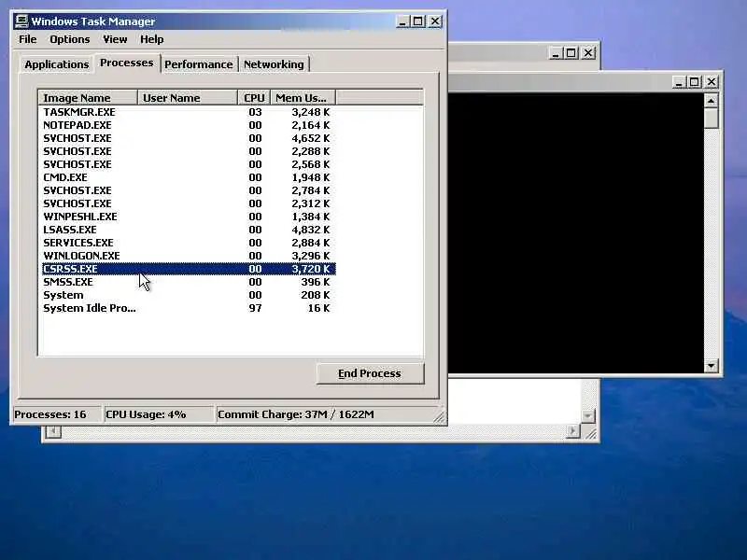The width and height of the screenshot is (747, 560).
Task: Select the TASKMGR.EXE process row
Action: (x=189, y=112)
